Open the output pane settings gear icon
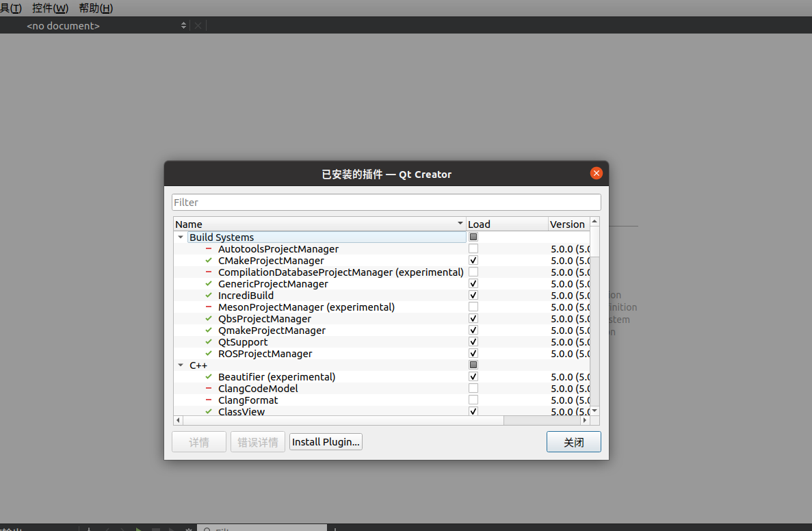This screenshot has height=531, width=812. click(187, 528)
